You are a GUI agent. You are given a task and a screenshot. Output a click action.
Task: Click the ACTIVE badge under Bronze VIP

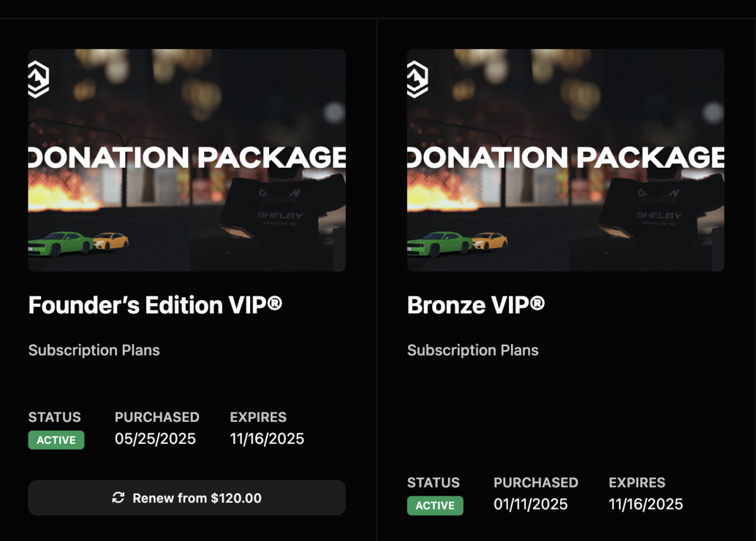click(x=435, y=506)
